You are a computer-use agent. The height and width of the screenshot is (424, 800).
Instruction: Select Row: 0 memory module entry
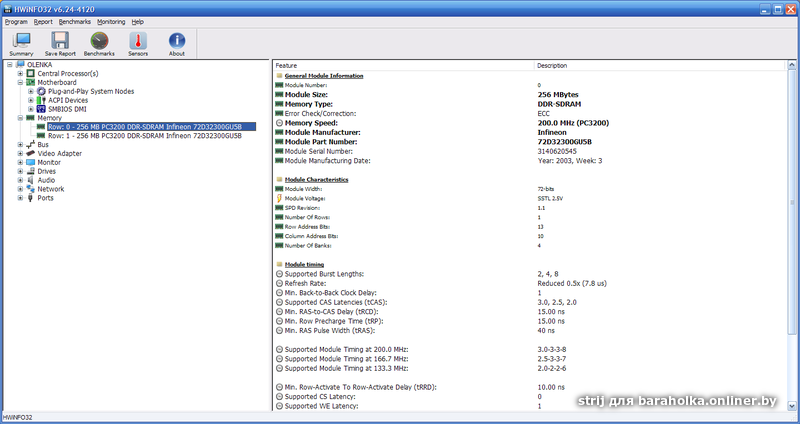pos(151,127)
